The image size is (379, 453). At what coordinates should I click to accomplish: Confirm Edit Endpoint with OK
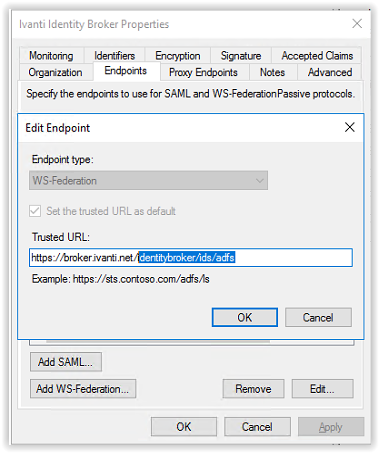245,317
